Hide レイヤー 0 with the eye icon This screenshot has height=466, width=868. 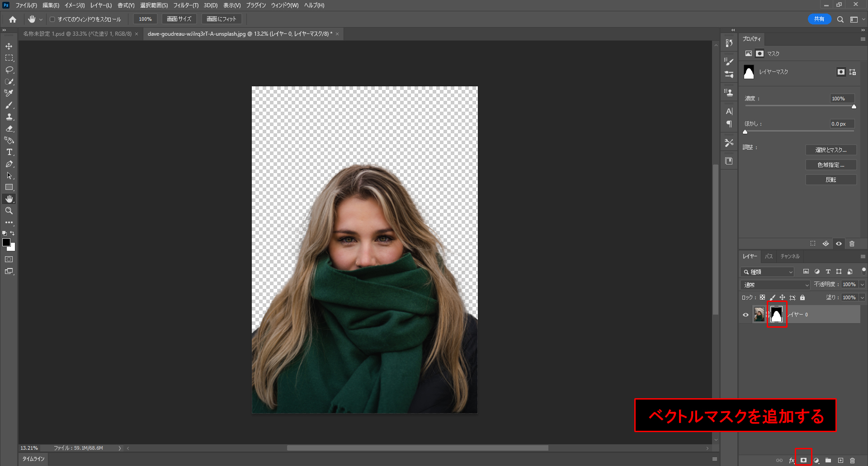tap(745, 315)
